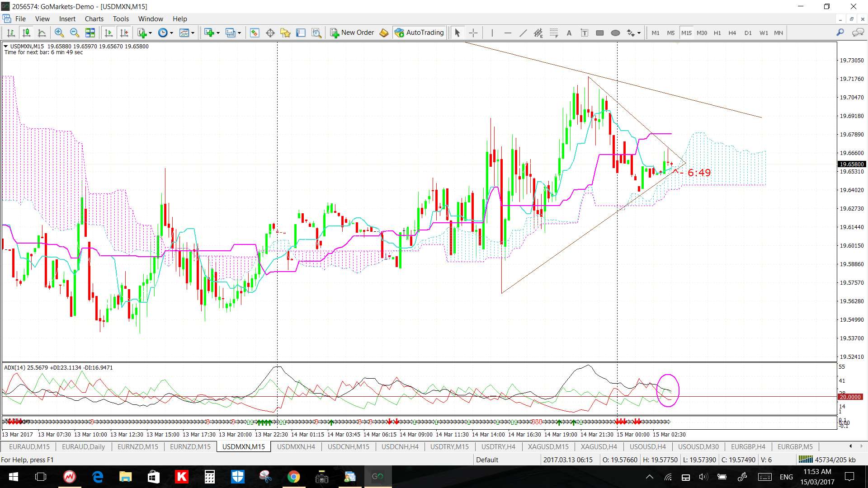Open the Charts menu
Viewport: 868px width, 488px height.
click(94, 19)
